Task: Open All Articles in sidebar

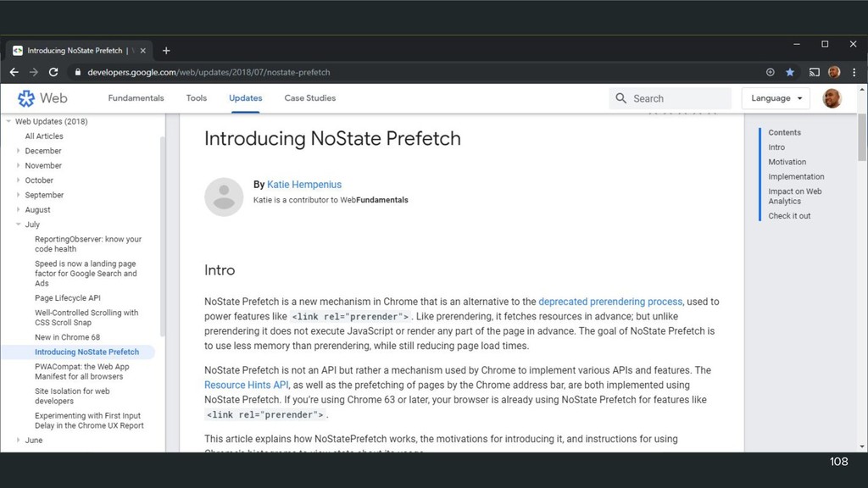Action: (x=44, y=136)
